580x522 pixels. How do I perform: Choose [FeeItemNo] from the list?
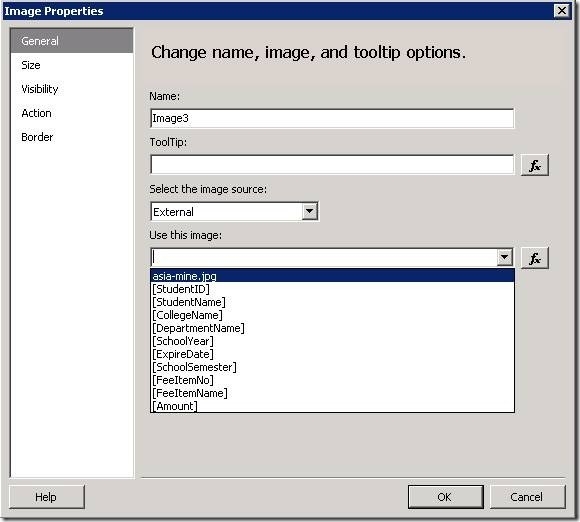click(x=332, y=380)
